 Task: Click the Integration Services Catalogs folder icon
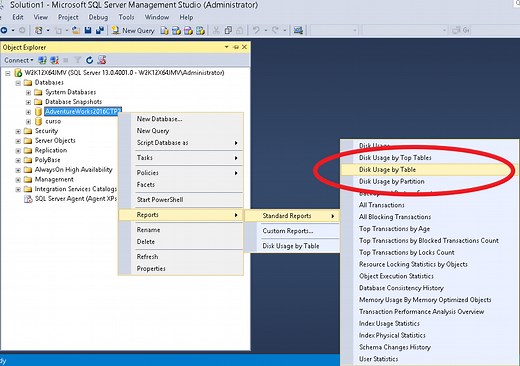point(28,189)
